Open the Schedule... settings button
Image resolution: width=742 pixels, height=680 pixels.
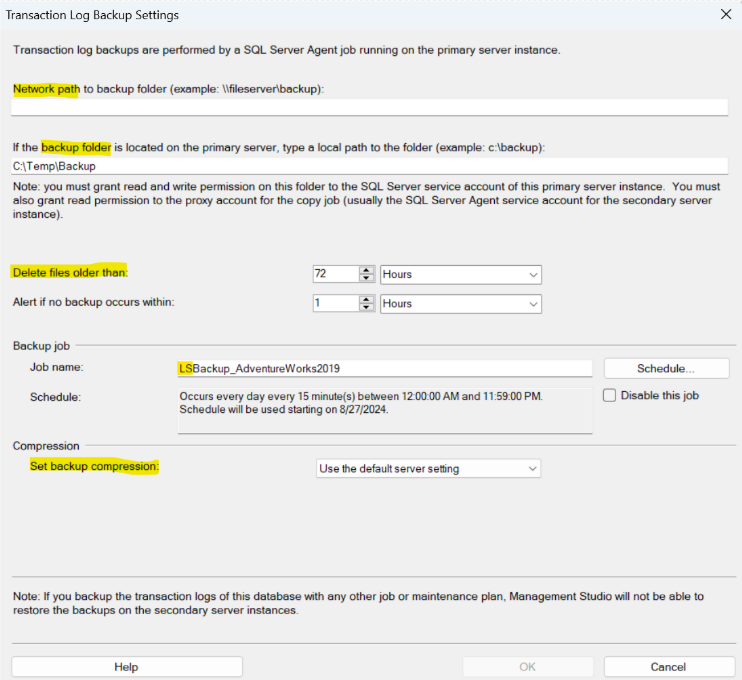[666, 369]
